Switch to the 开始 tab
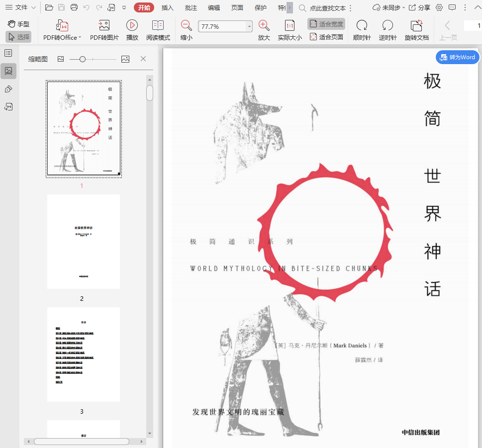 tap(144, 7)
